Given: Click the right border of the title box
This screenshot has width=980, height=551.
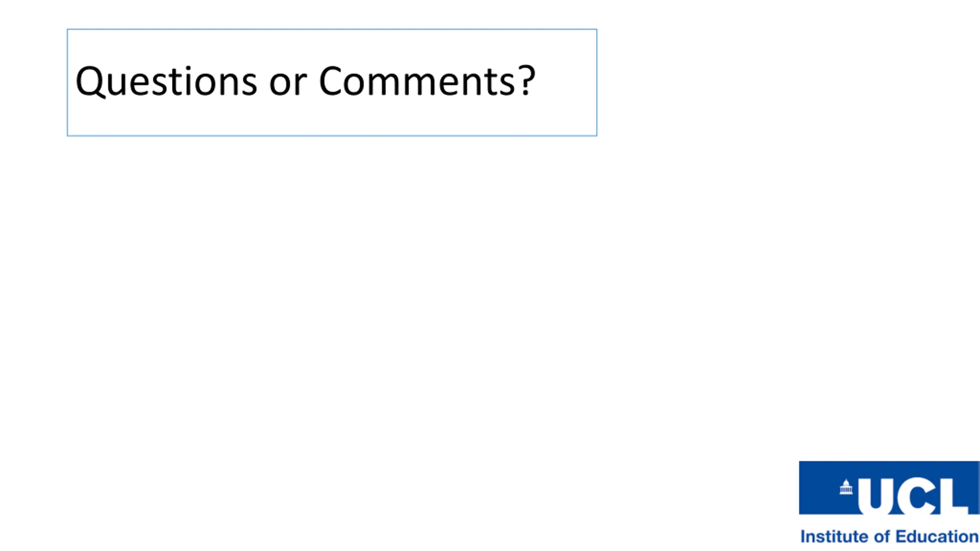Looking at the screenshot, I should click(x=596, y=82).
